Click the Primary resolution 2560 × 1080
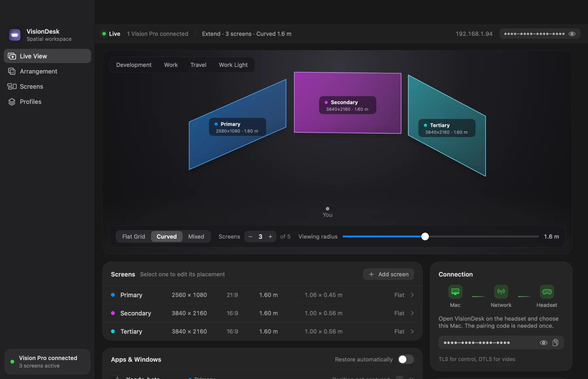This screenshot has height=379, width=588. point(189,295)
